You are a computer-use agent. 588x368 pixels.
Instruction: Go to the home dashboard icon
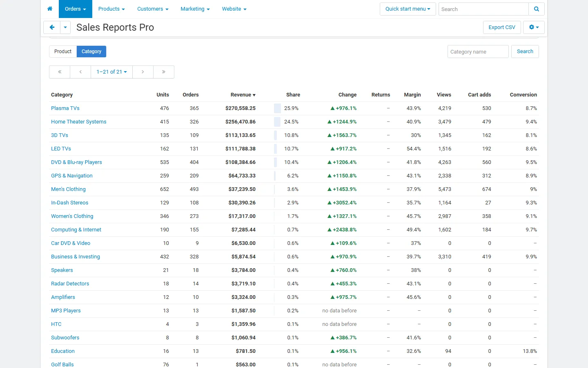pyautogui.click(x=50, y=9)
